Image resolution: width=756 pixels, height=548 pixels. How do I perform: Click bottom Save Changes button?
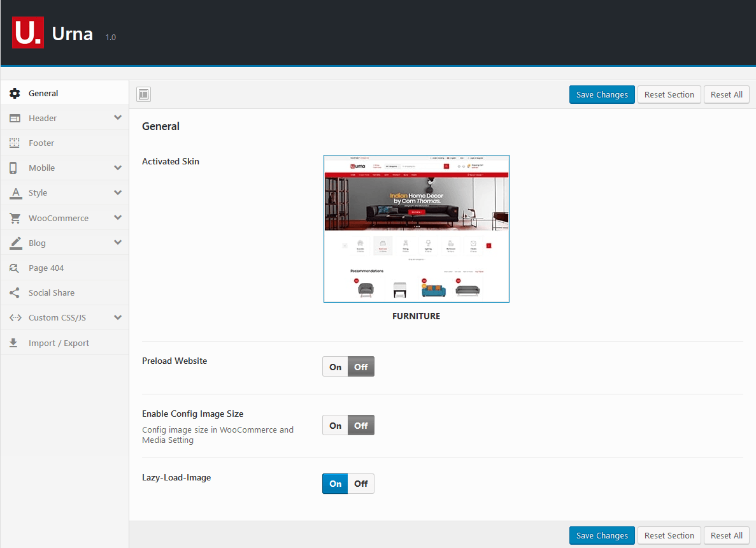click(x=602, y=535)
